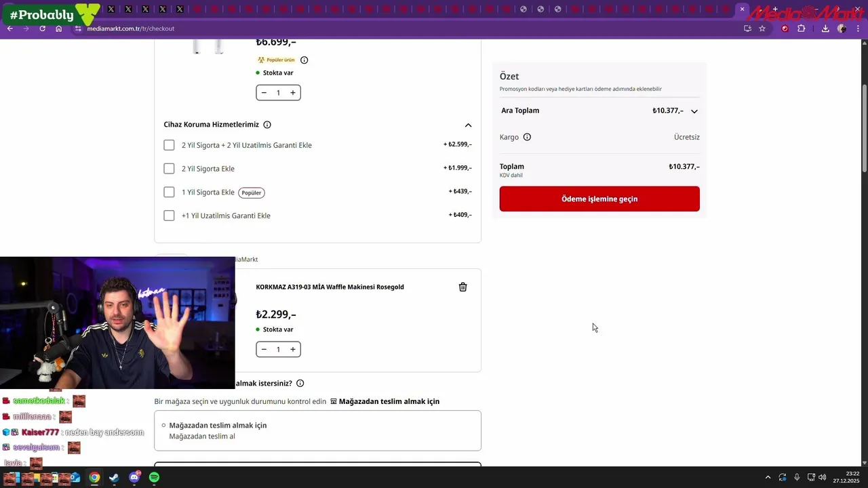This screenshot has height=488, width=868.
Task: Click chat message 'neden bay andersonn'
Action: 104,432
